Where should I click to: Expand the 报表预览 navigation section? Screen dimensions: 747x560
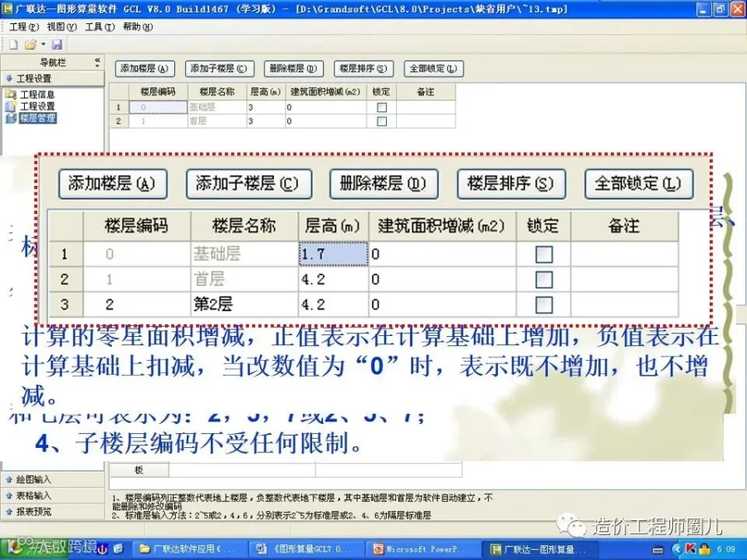(x=52, y=512)
